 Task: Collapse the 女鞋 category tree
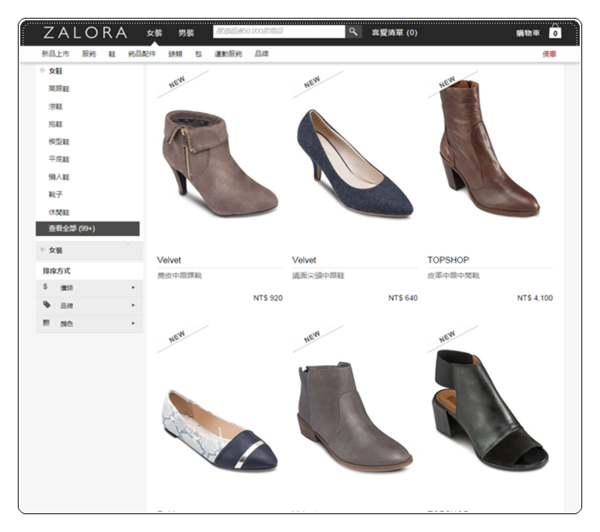coord(42,70)
